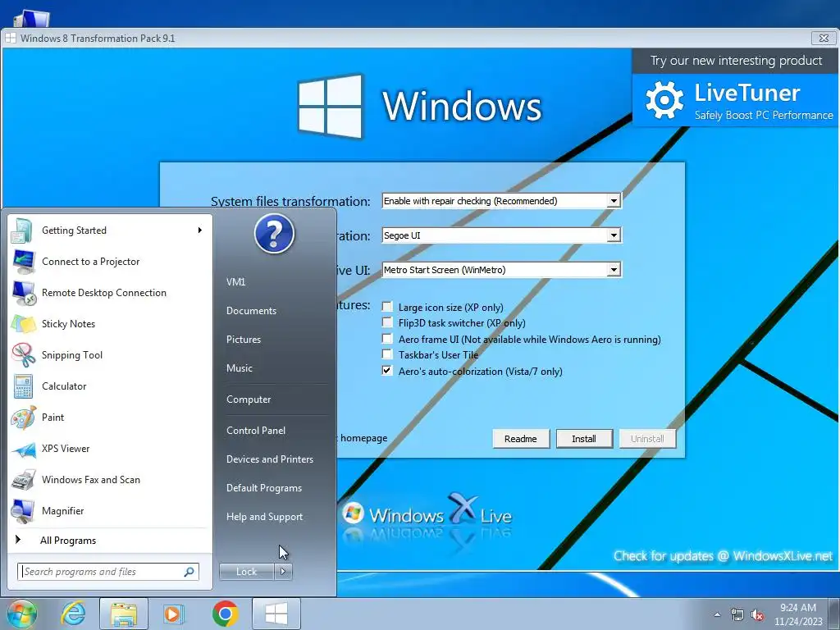This screenshot has width=840, height=630.
Task: Launch Windows Media Player from taskbar
Action: point(174,614)
